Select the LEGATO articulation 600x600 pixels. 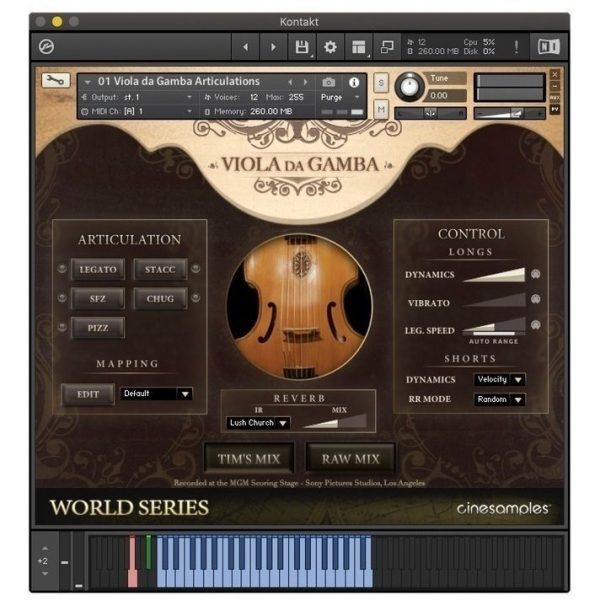[98, 269]
